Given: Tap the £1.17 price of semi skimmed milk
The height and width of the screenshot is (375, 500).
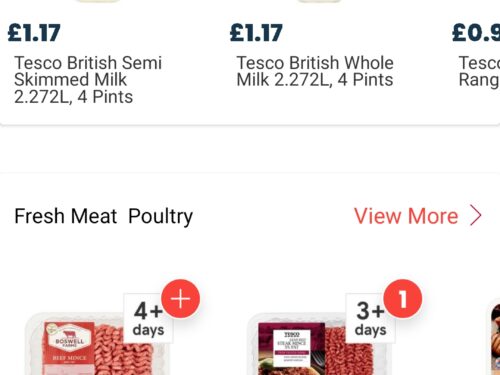Looking at the screenshot, I should pos(34,33).
